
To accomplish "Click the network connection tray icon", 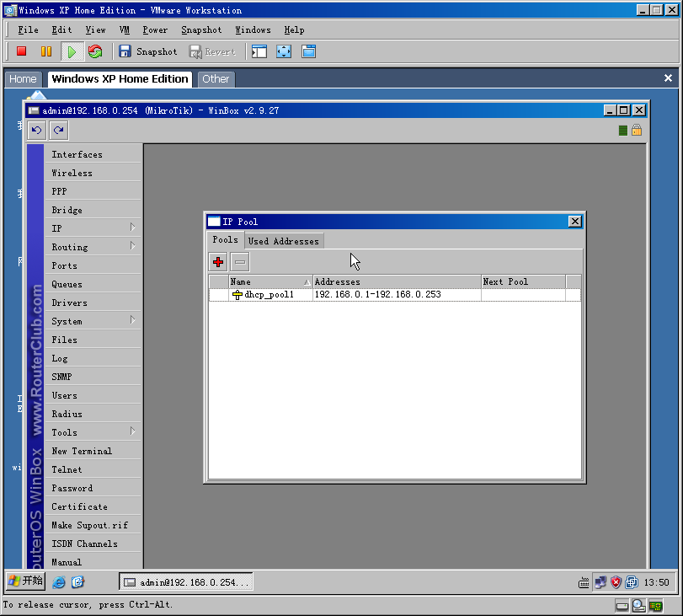I will click(x=600, y=582).
